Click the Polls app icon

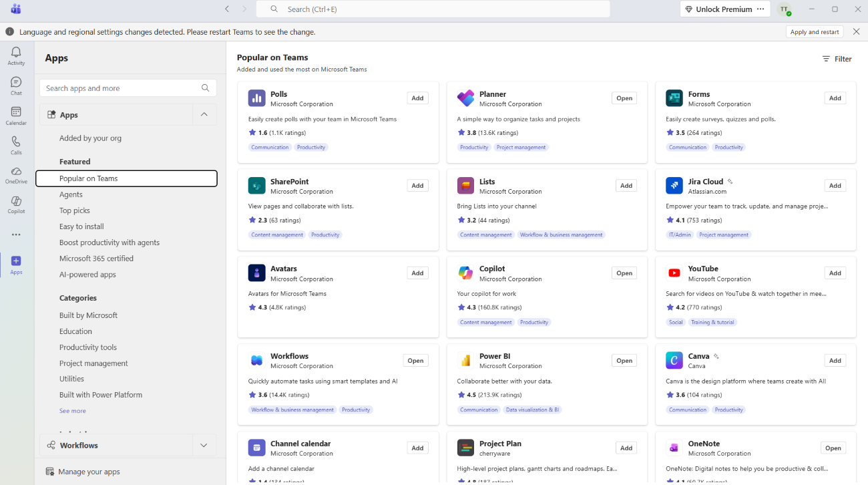pyautogui.click(x=256, y=98)
